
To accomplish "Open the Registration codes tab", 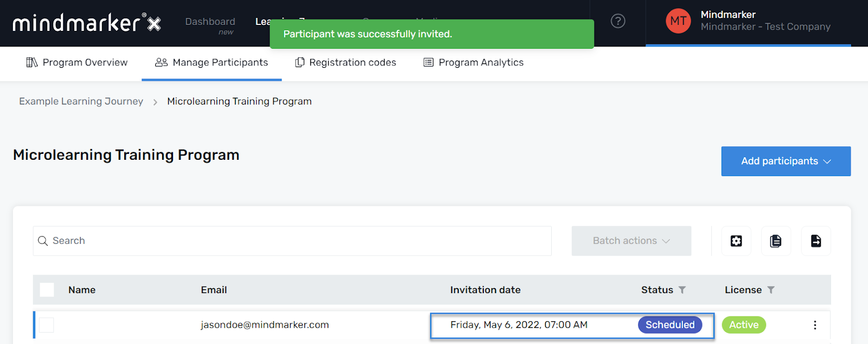I will click(x=346, y=63).
